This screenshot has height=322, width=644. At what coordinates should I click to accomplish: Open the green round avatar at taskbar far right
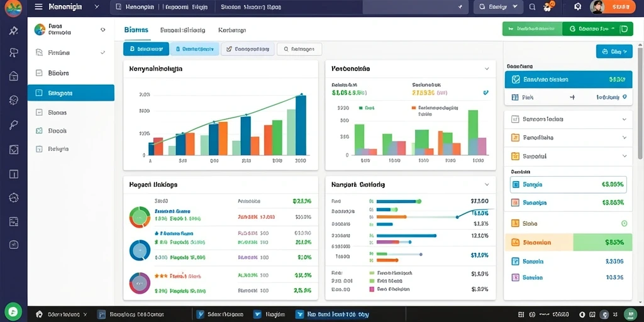tap(630, 314)
